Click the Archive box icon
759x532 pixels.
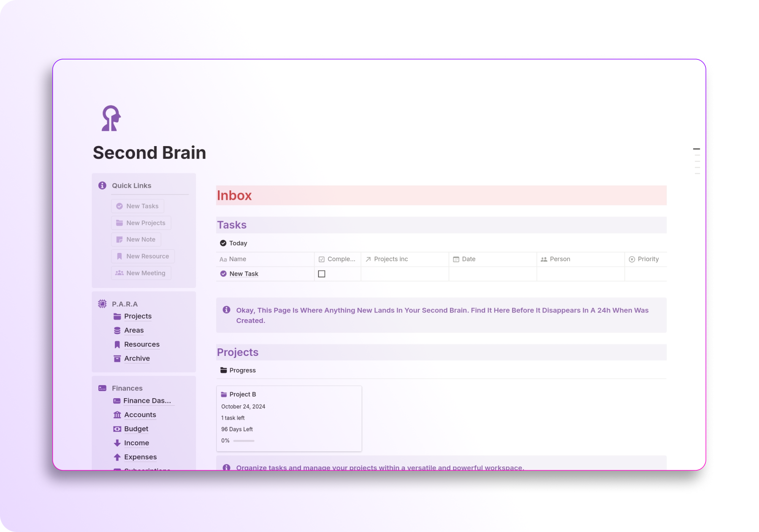(117, 358)
